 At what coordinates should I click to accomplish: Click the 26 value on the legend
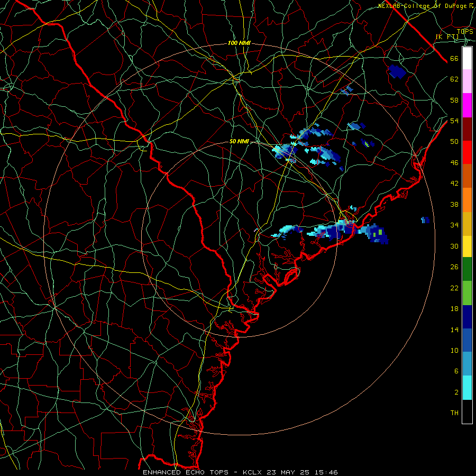[454, 267]
